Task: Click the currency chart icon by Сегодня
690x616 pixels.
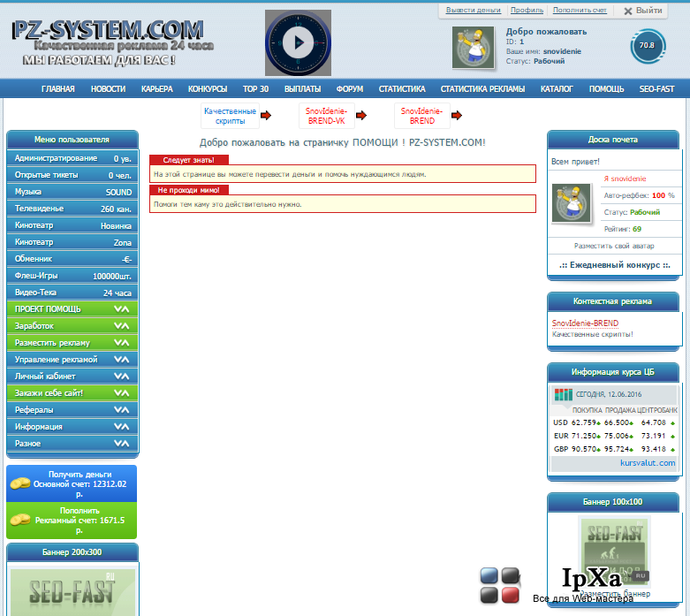Action: 563,394
